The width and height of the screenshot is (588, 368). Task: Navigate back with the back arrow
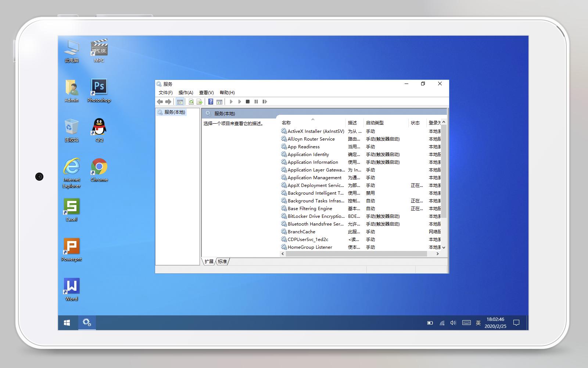point(160,102)
